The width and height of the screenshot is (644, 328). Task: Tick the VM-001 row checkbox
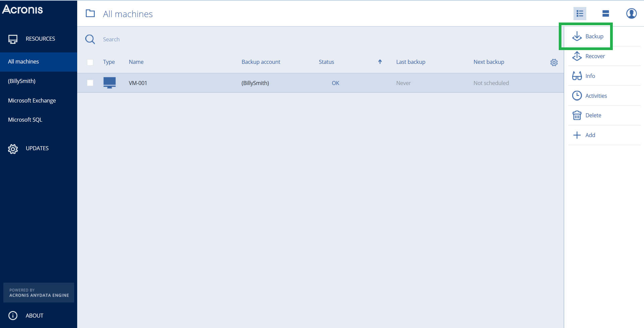click(90, 83)
